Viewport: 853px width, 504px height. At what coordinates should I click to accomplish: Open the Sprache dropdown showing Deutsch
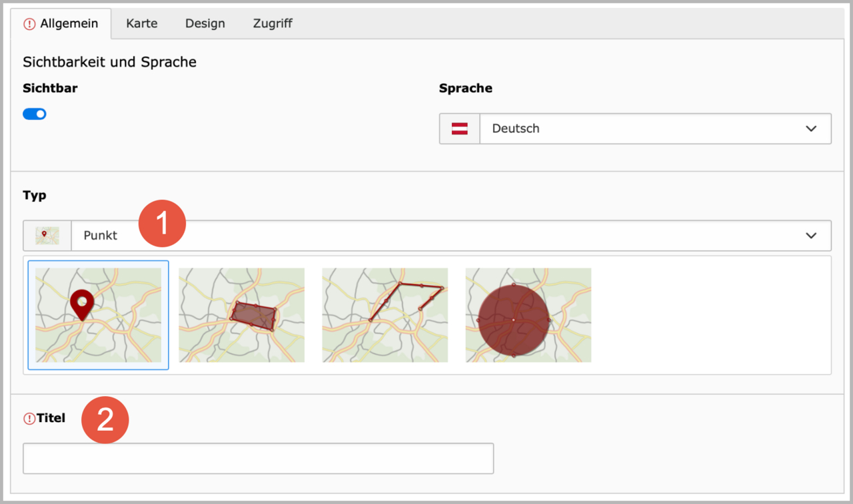(x=635, y=128)
